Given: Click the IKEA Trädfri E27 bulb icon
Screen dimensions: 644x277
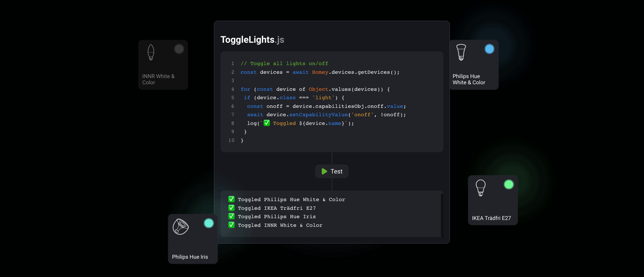Looking at the screenshot, I should [x=481, y=188].
